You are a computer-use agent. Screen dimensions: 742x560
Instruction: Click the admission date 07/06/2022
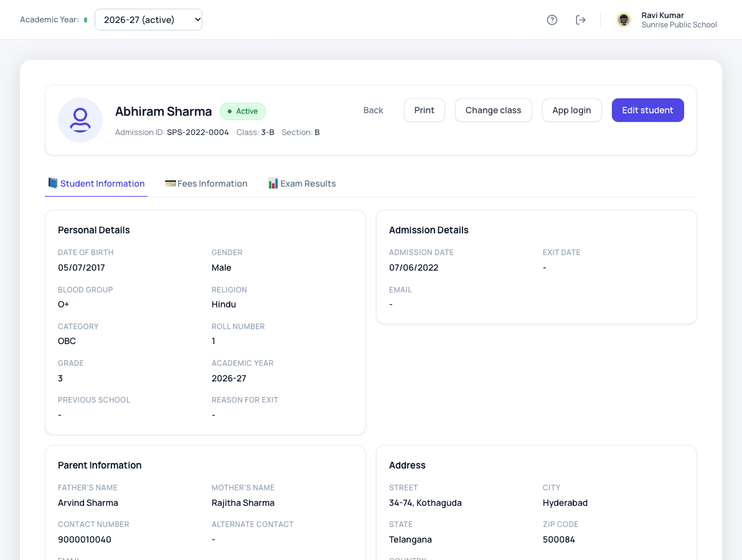point(413,268)
